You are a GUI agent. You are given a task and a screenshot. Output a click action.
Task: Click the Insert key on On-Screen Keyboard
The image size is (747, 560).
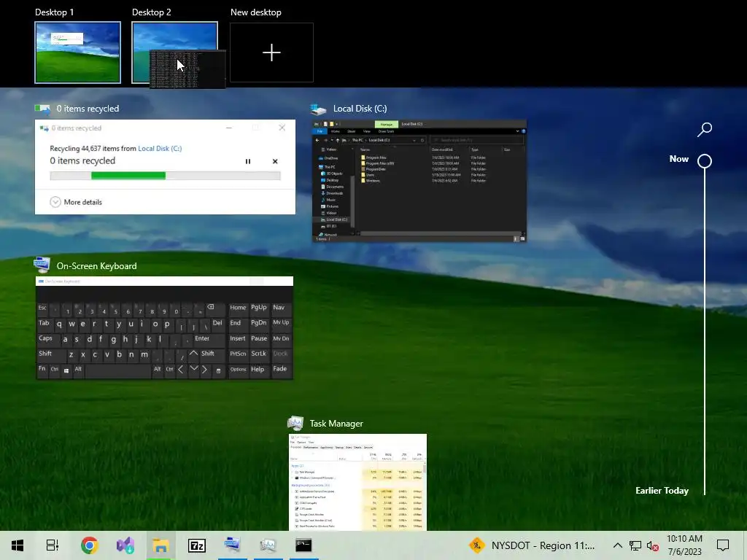pos(238,340)
